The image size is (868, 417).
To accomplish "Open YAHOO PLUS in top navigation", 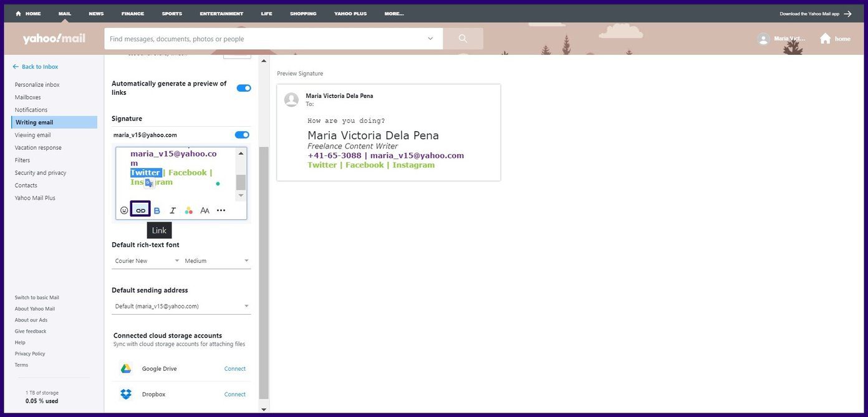I will (350, 14).
